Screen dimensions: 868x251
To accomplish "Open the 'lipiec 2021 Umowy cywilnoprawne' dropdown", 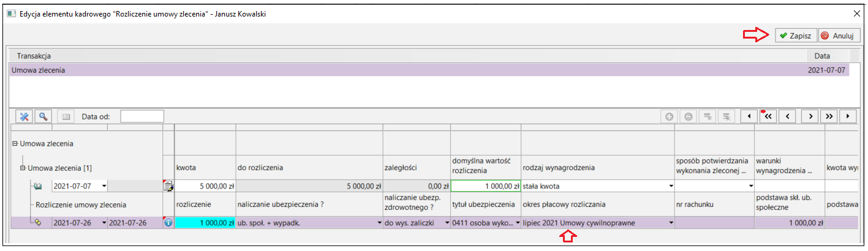I will [x=671, y=223].
